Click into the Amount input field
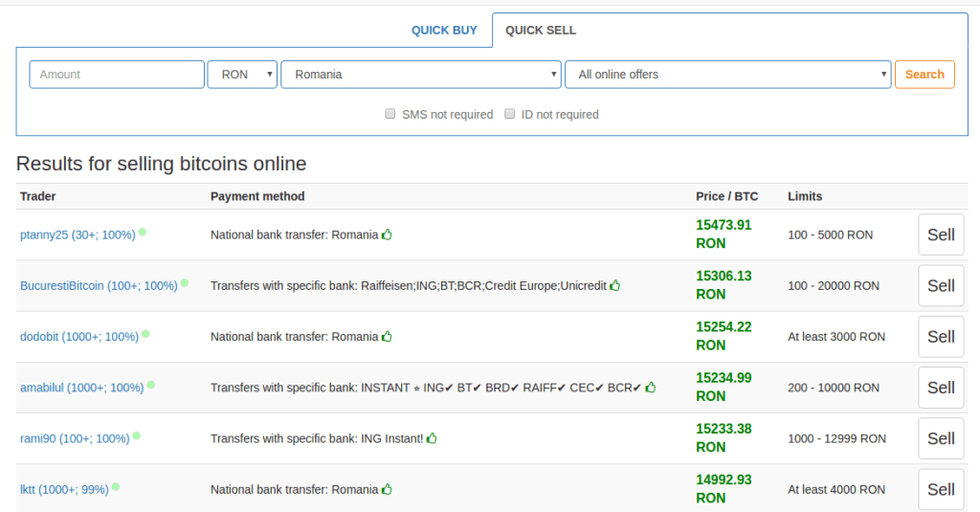This screenshot has width=980, height=512. coord(117,75)
